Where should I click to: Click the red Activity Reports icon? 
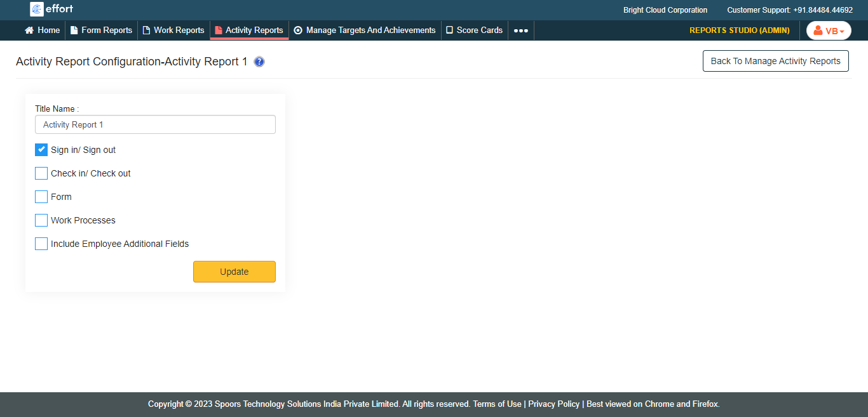coord(219,30)
